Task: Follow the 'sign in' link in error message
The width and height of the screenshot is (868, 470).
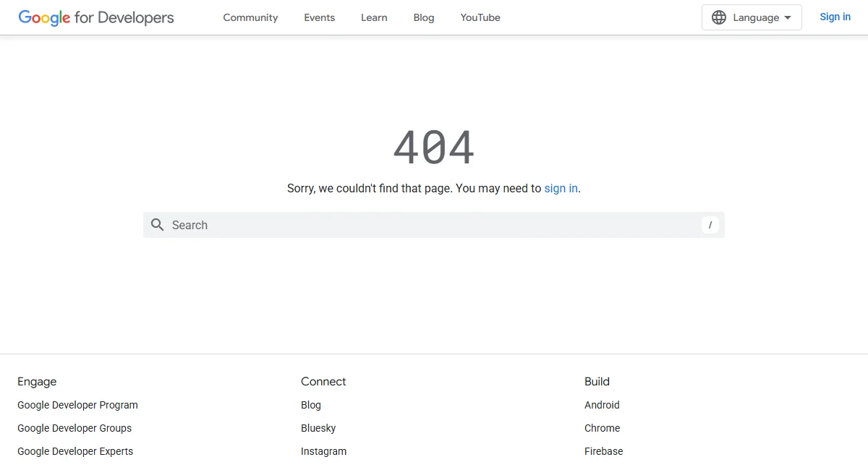Action: click(x=561, y=188)
